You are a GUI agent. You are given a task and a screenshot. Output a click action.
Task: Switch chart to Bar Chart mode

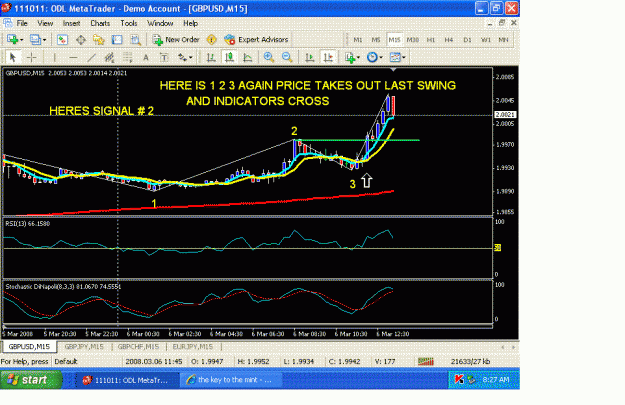coord(211,57)
